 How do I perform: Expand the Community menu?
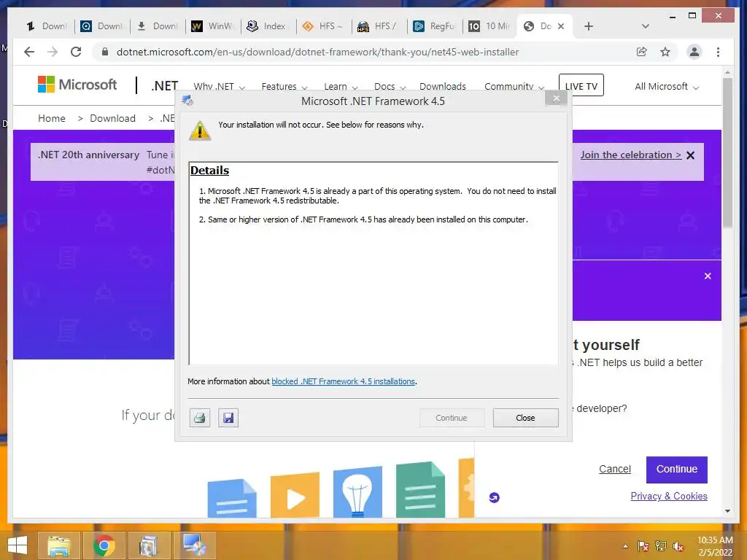pyautogui.click(x=514, y=87)
